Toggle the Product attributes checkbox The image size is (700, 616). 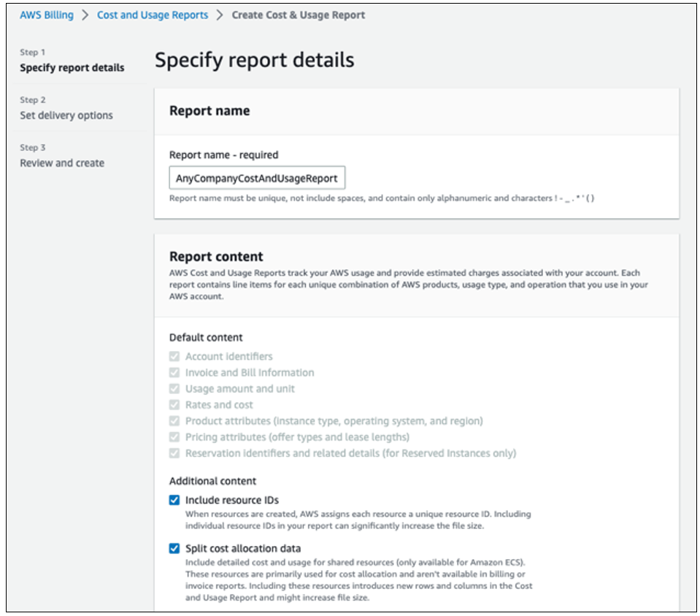(174, 421)
